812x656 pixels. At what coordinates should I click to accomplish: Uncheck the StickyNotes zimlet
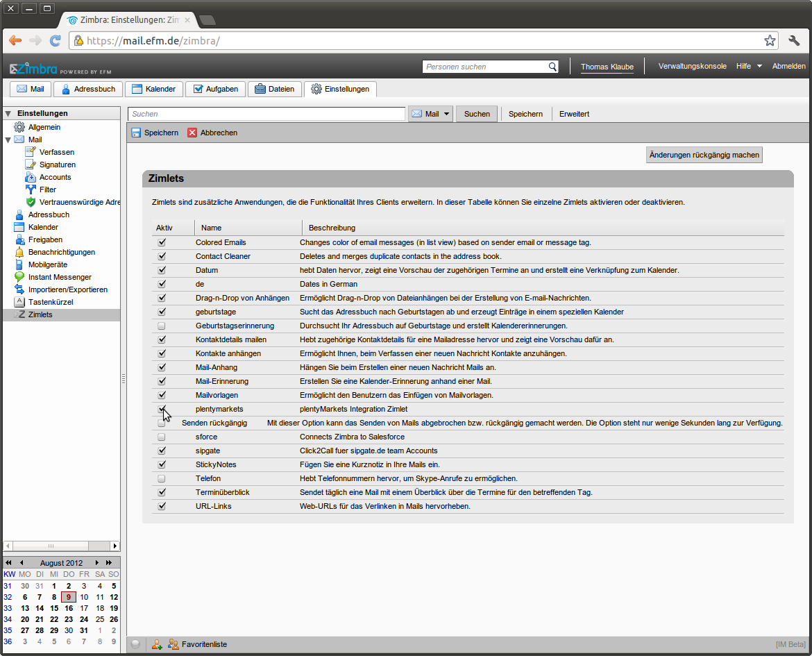click(162, 465)
